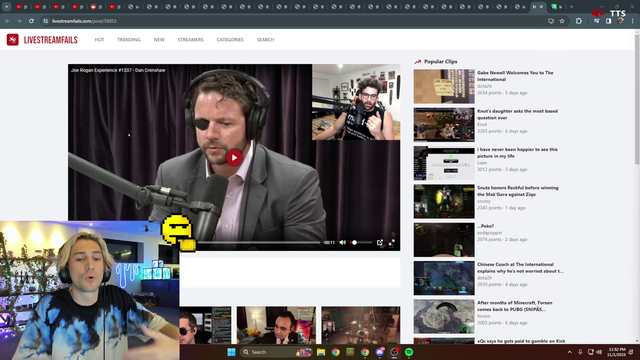Open the TRENDING page
Image resolution: width=640 pixels, height=360 pixels.
[x=129, y=40]
